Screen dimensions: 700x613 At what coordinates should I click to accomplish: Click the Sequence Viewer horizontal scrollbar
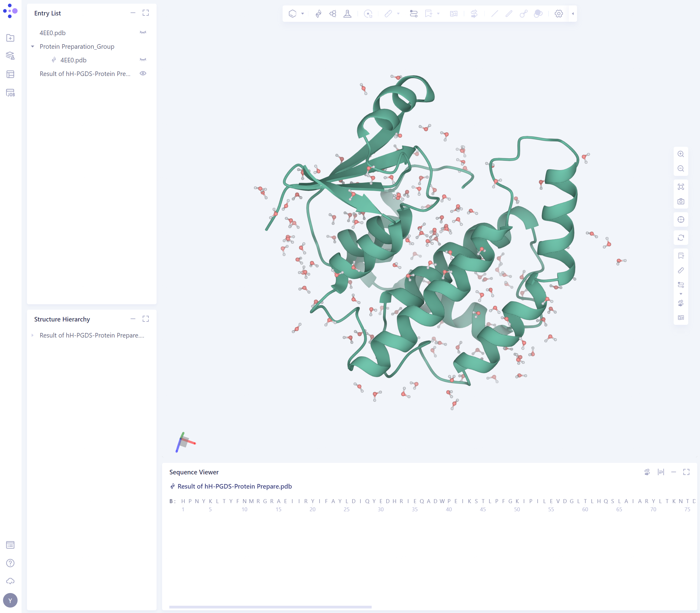coord(270,607)
